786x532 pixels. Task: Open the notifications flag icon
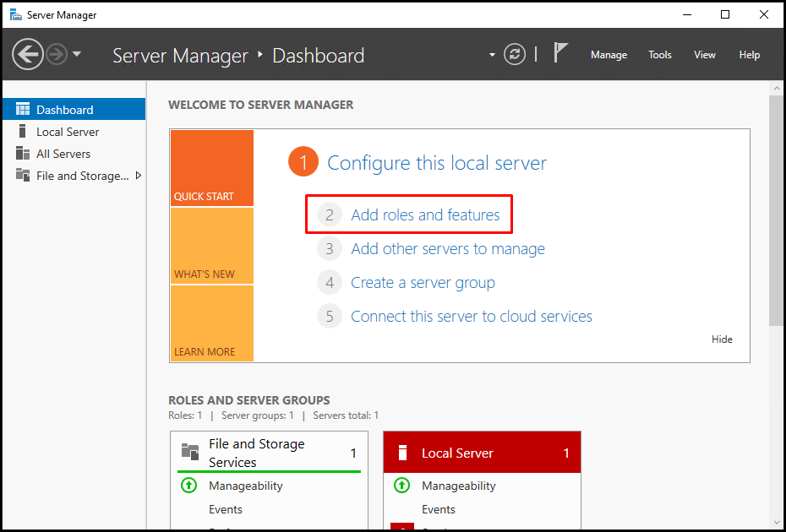560,52
